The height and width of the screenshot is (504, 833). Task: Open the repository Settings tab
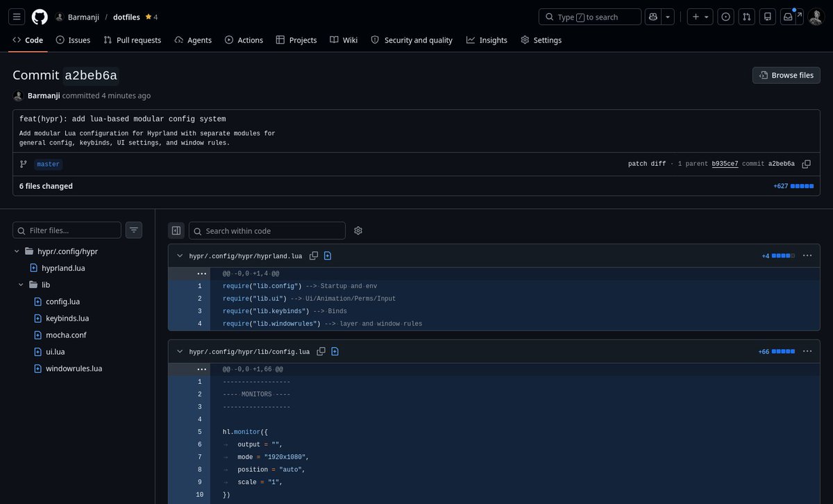tap(541, 40)
